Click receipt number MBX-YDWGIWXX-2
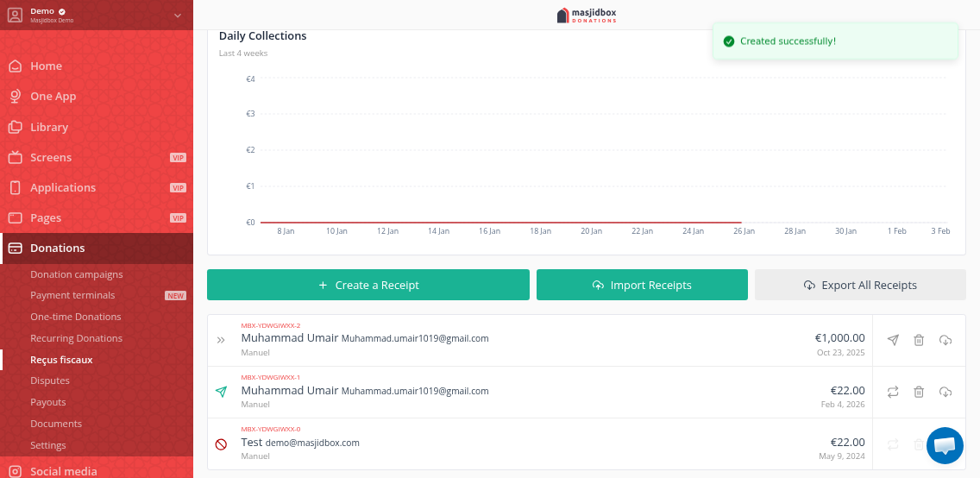 [x=271, y=325]
